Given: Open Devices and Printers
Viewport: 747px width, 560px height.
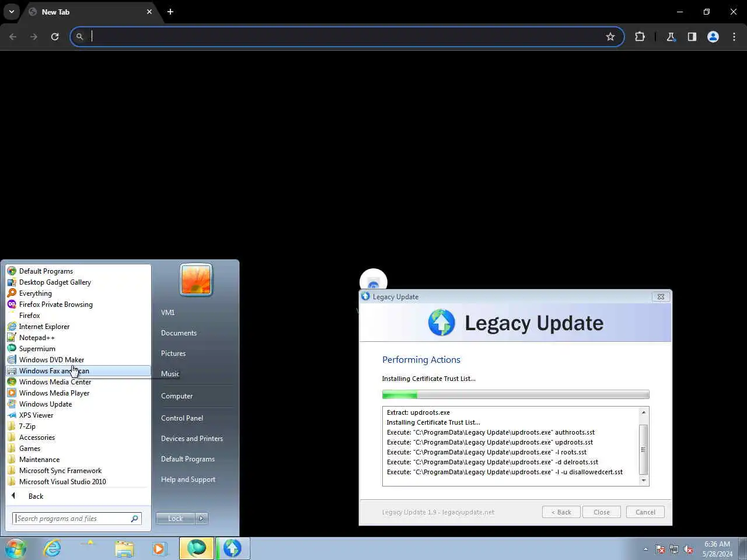Looking at the screenshot, I should [195, 439].
